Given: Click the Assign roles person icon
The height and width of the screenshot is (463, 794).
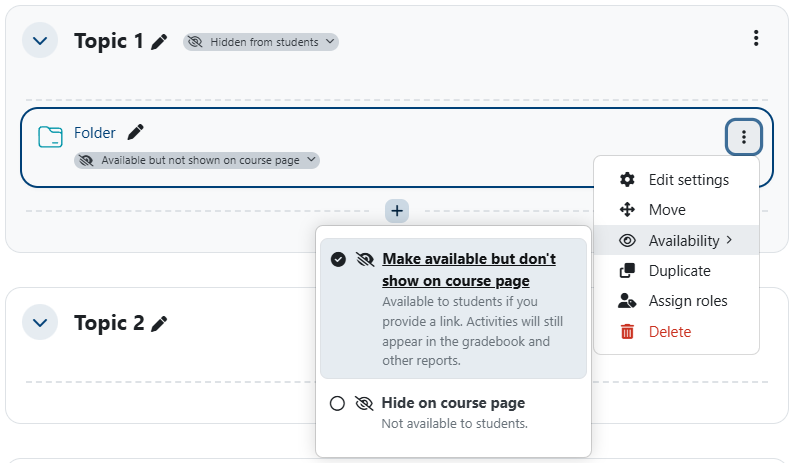Looking at the screenshot, I should [627, 301].
